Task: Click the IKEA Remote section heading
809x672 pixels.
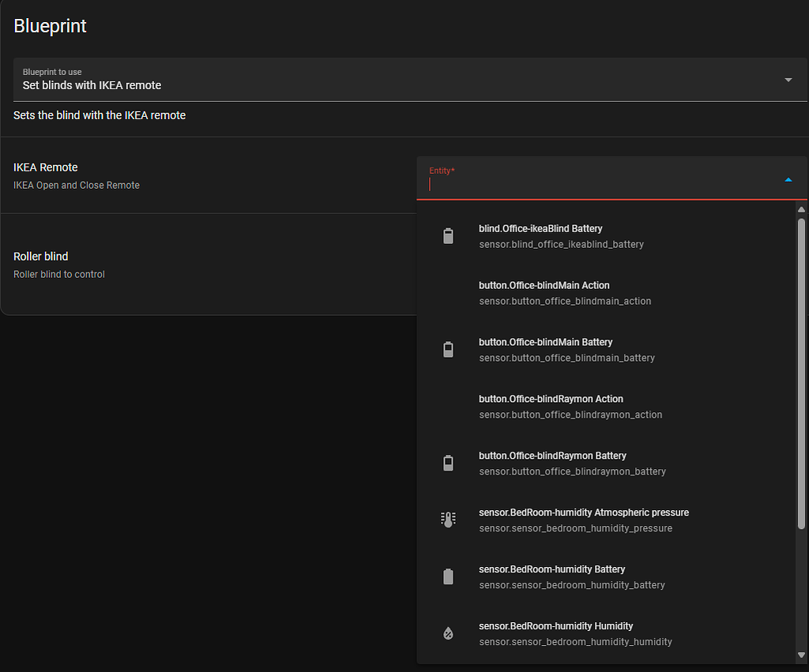Action: pyautogui.click(x=45, y=167)
